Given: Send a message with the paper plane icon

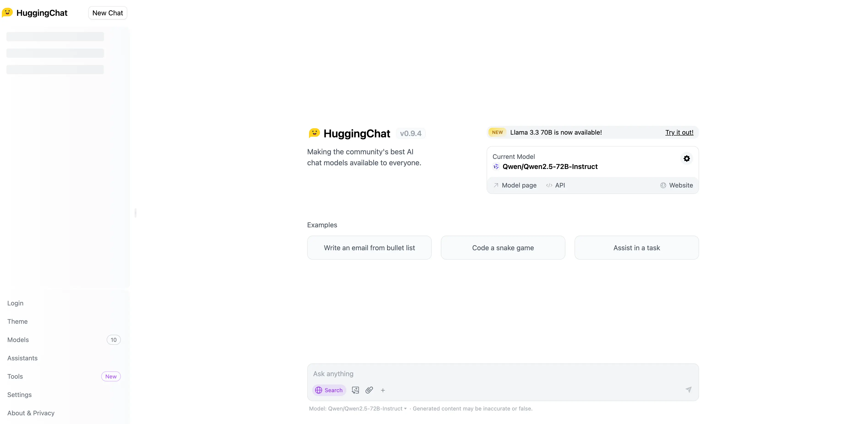Looking at the screenshot, I should click(688, 389).
